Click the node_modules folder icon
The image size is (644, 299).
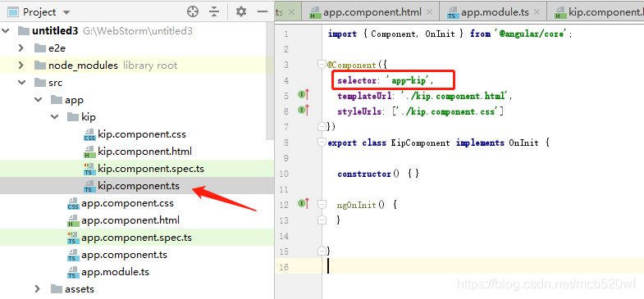pos(40,66)
